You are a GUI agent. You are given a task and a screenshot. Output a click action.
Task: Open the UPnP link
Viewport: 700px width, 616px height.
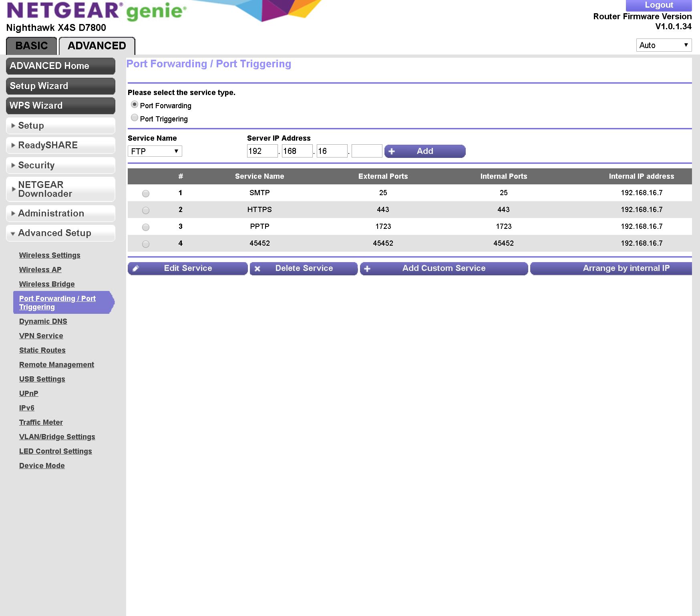(x=29, y=394)
